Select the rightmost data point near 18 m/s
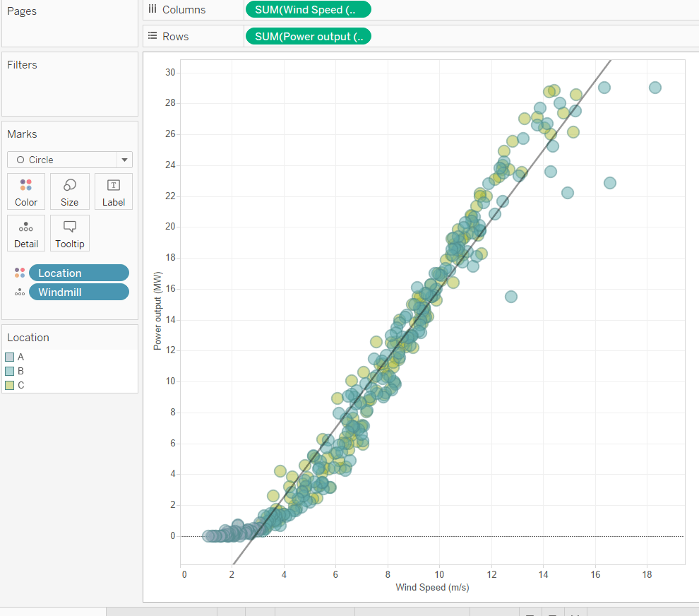The image size is (699, 616). 655,87
